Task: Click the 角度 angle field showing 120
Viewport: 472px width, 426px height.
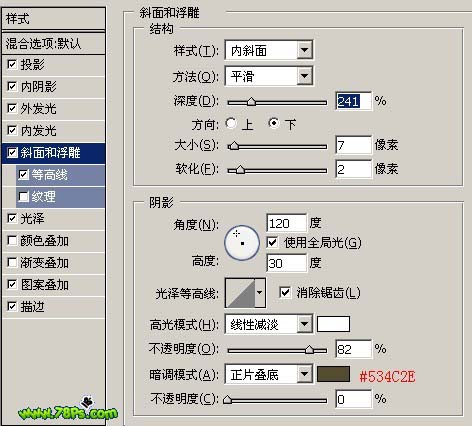Action: click(286, 223)
